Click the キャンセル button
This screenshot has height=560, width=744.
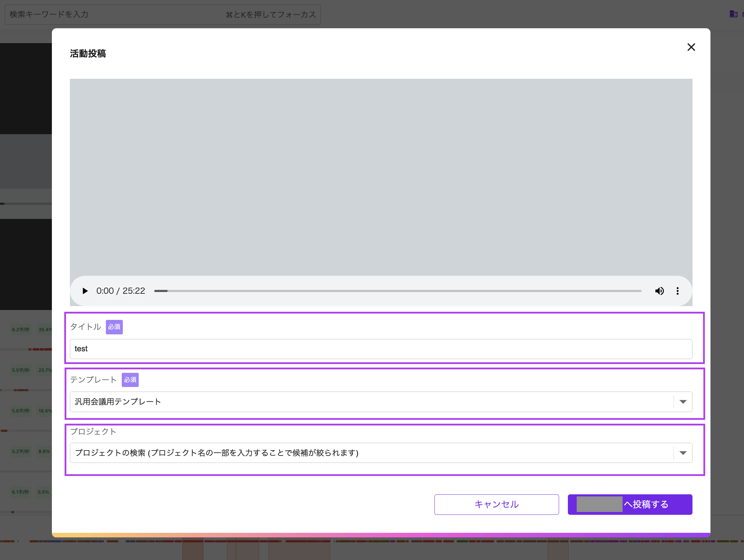tap(497, 505)
